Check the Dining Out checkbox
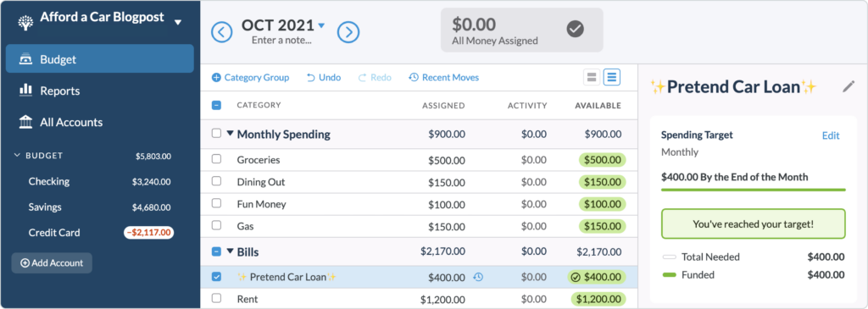 click(216, 181)
